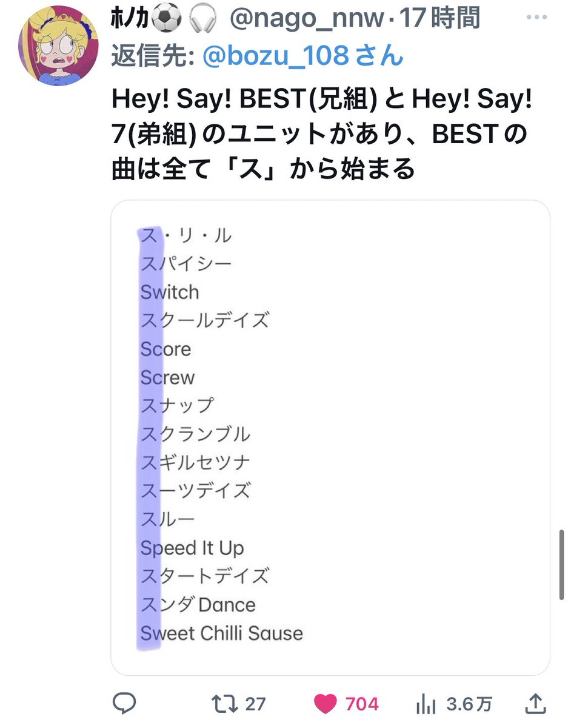Tap the like count 704
This screenshot has height=728, width=568.
point(362,704)
